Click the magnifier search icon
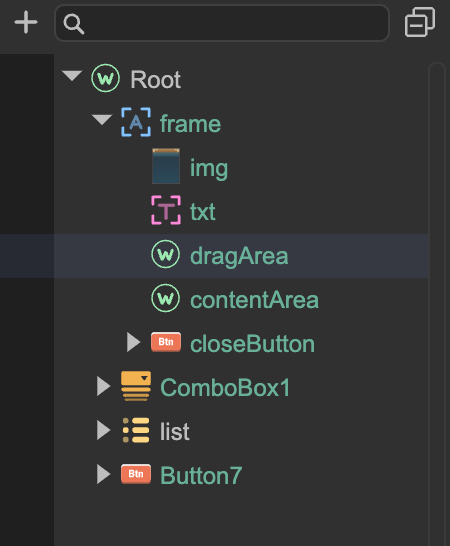 coord(73,24)
